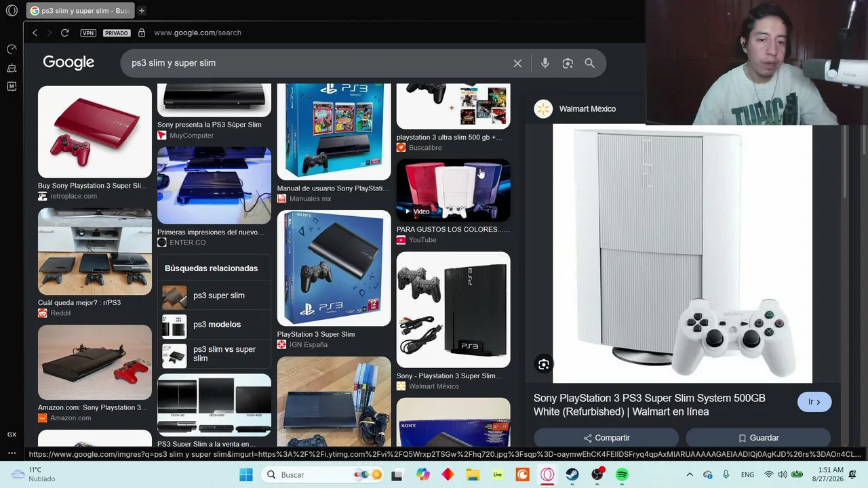Click the 'Ir' visit button
Viewport: 868px width, 488px height.
(x=814, y=402)
